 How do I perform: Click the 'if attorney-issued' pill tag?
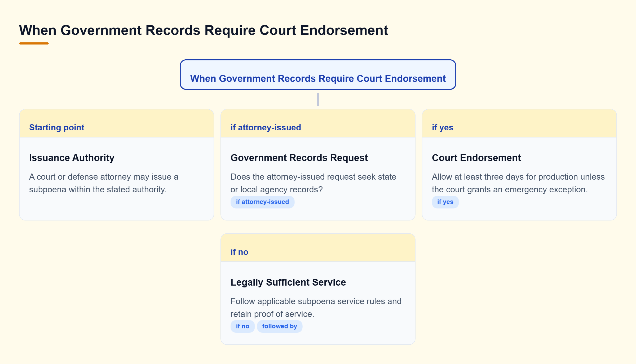pos(262,202)
